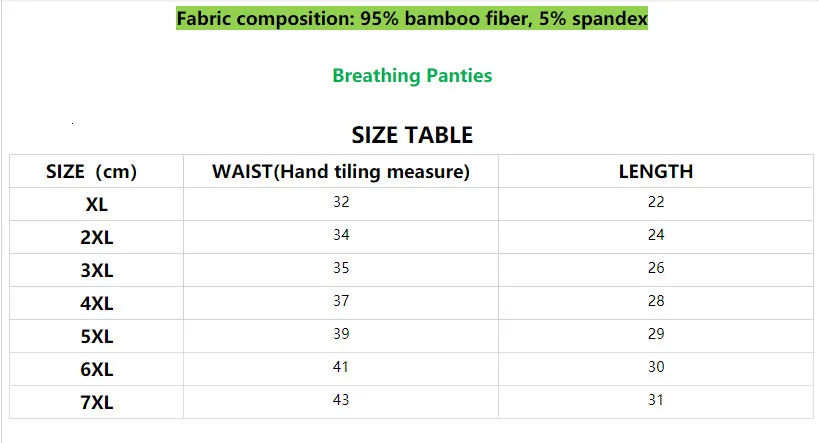The image size is (819, 443).
Task: Select the 5XL row label
Action: coord(97,336)
